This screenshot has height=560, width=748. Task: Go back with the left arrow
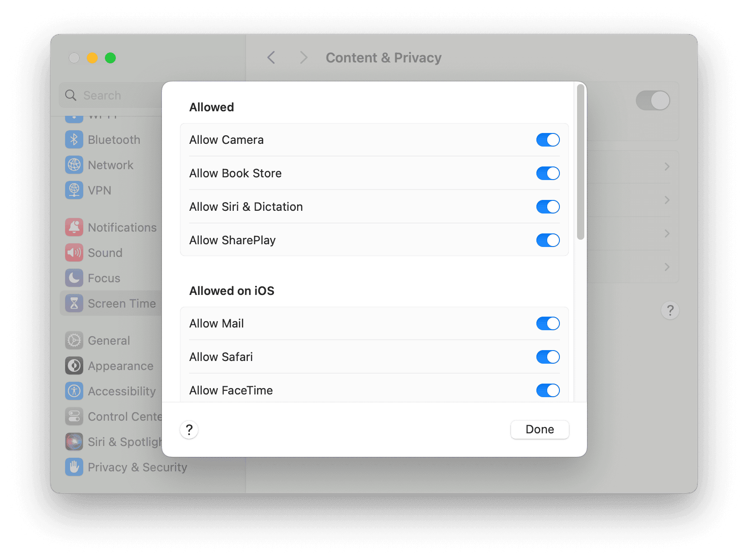[x=271, y=58]
